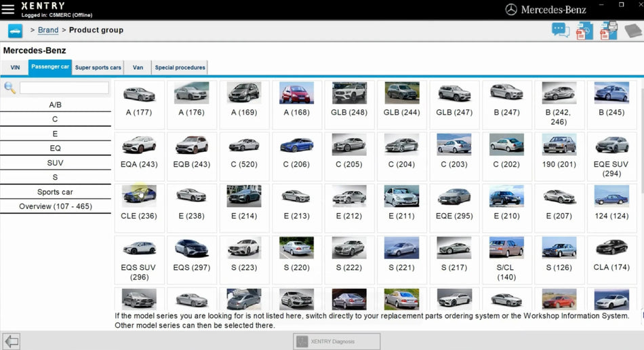
Task: Open the chat feedback speech bubble icon
Action: coord(560,31)
